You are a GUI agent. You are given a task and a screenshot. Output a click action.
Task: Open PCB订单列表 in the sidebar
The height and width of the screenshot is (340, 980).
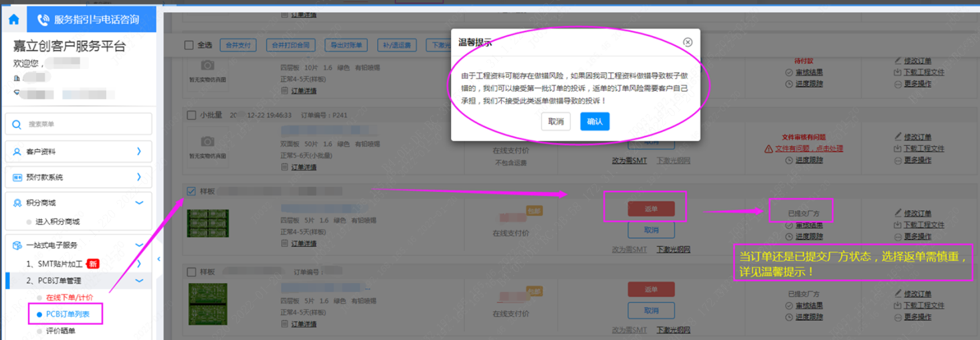[x=67, y=314]
